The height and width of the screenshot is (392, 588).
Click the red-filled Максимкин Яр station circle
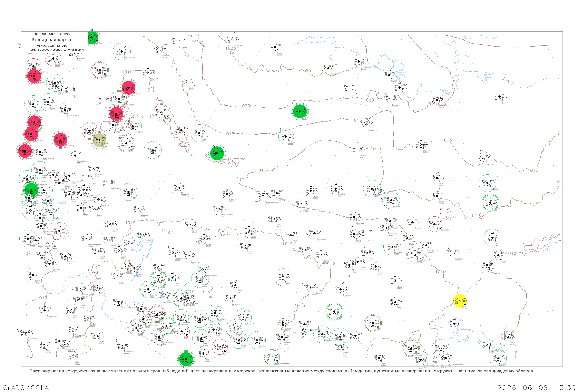[60, 140]
